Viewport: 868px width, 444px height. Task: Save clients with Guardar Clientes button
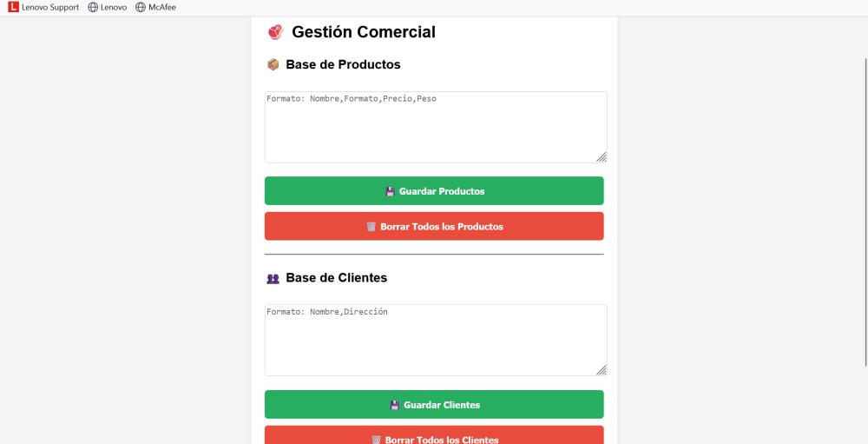tap(434, 405)
